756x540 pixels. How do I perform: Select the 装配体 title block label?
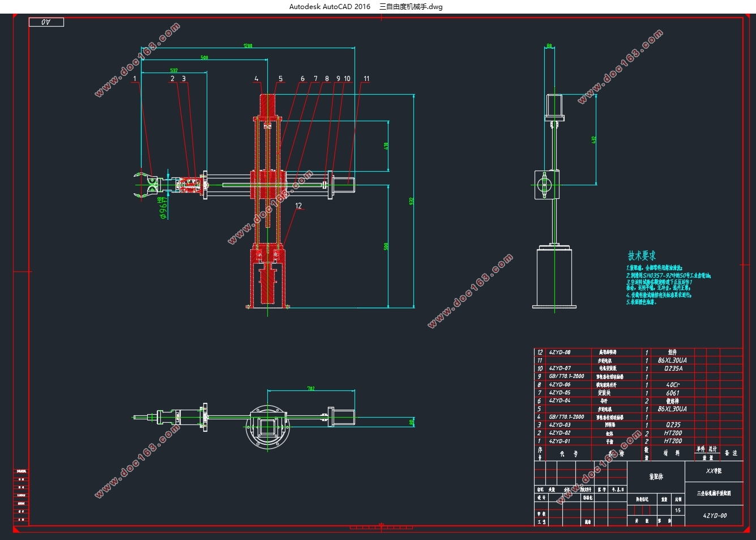pyautogui.click(x=656, y=477)
